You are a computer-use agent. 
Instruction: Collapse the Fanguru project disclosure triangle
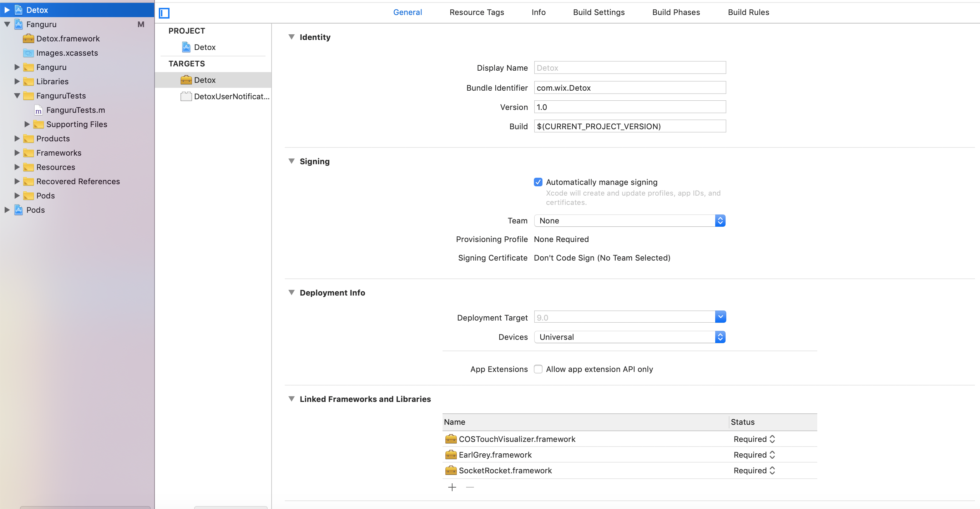7,24
